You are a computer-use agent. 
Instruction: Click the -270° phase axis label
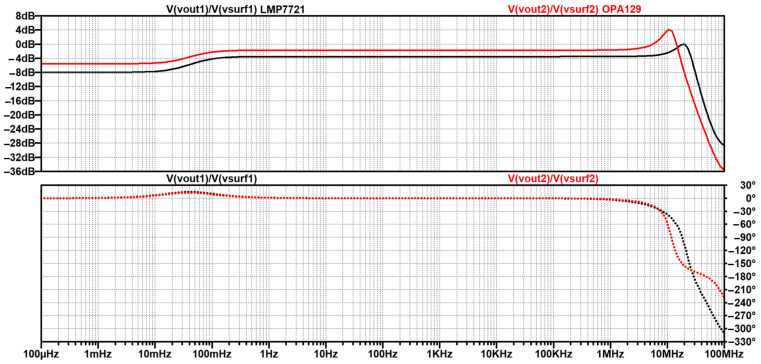(743, 316)
